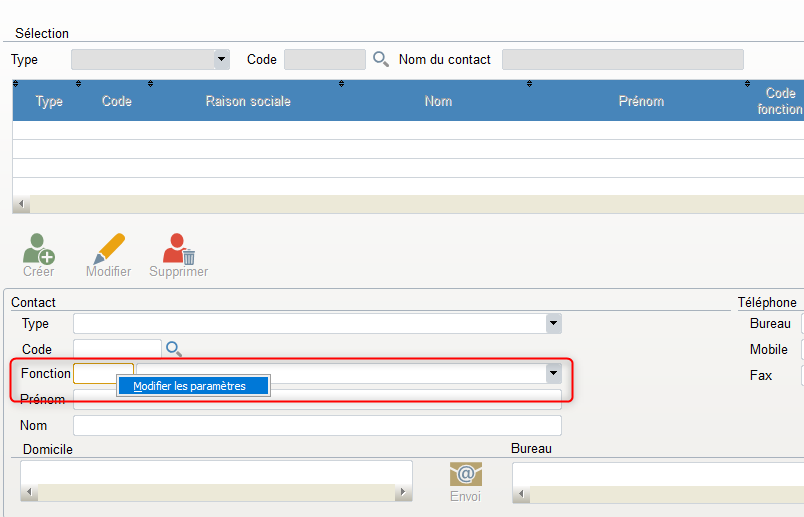Click the Nom du contact search field
804x517 pixels.
pyautogui.click(x=622, y=59)
